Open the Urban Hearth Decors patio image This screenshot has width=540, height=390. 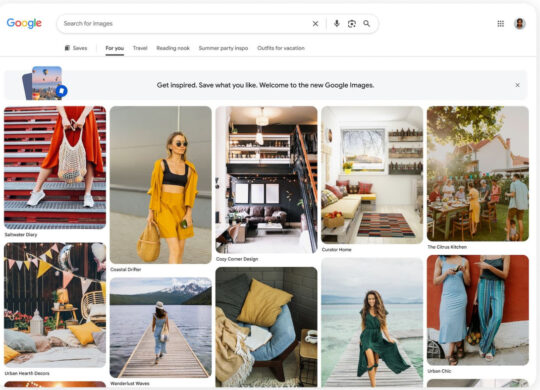pyautogui.click(x=55, y=305)
